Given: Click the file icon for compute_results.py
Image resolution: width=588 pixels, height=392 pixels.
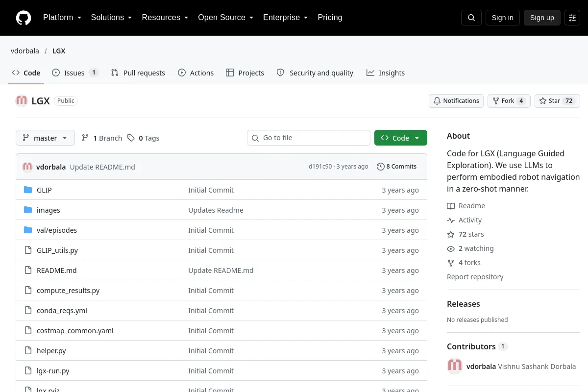Looking at the screenshot, I should tap(28, 291).
